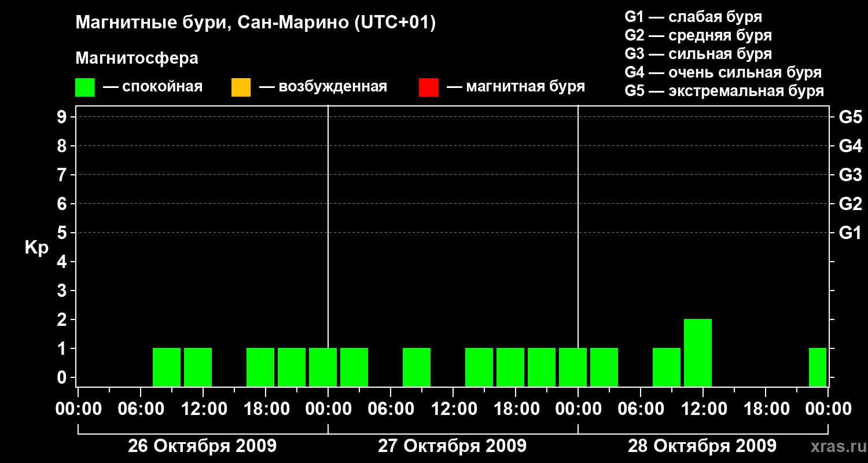Click the 'G2 — средняя буря' legend line
Image resolution: width=868 pixels, height=463 pixels.
click(x=698, y=35)
